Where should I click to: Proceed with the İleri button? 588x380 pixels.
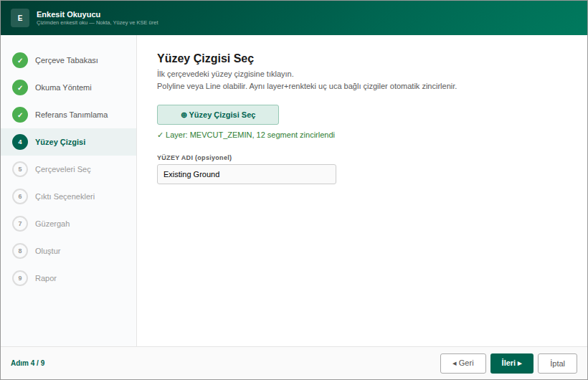pos(511,364)
